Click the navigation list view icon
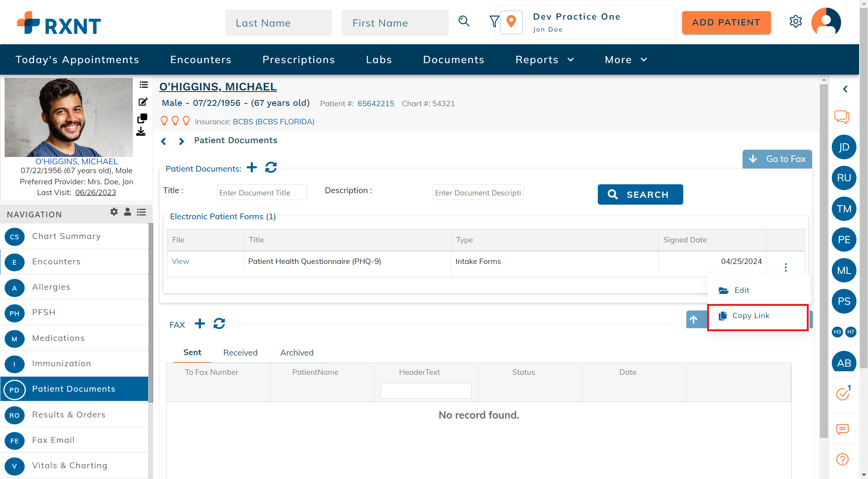 pos(141,212)
